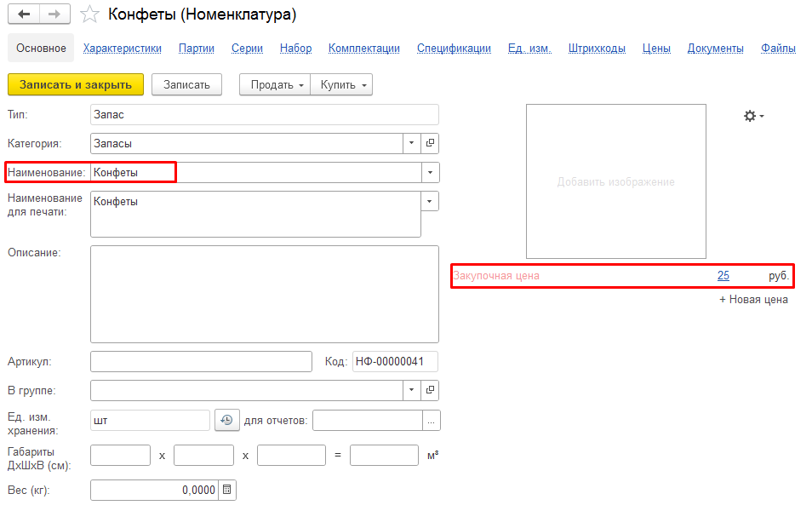Open the Ед. изм. tab
The width and height of the screenshot is (812, 511).
coord(529,49)
